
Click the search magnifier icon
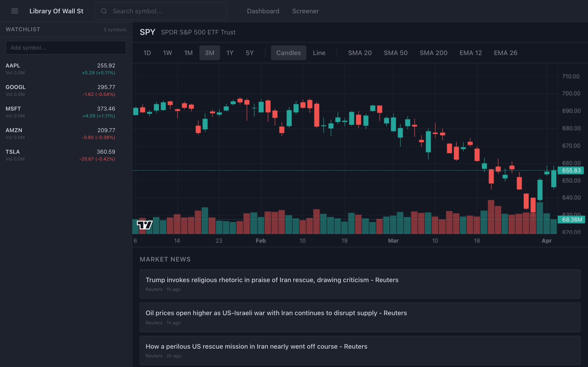click(104, 11)
